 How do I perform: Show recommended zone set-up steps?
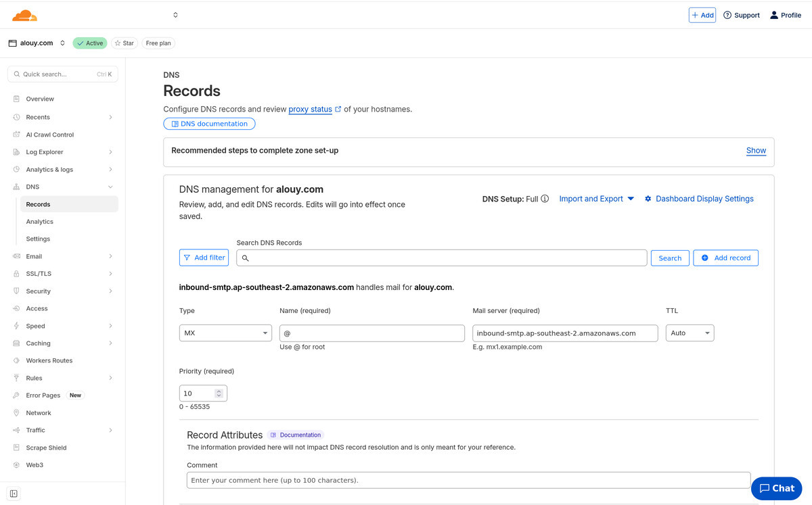click(756, 151)
